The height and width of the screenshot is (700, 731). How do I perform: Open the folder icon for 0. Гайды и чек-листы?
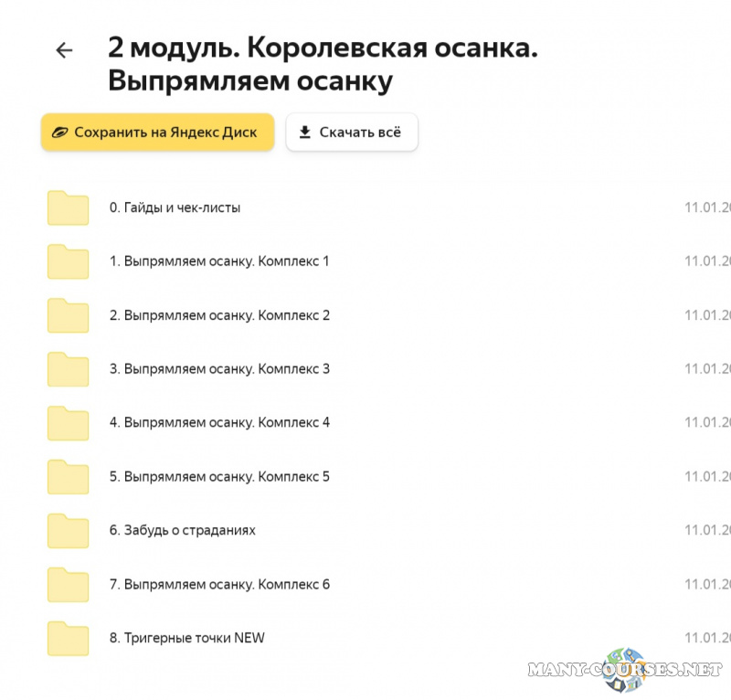67,207
